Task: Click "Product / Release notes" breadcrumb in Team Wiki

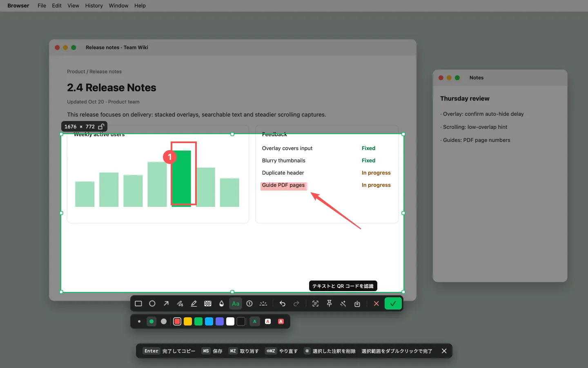Action: click(x=94, y=72)
